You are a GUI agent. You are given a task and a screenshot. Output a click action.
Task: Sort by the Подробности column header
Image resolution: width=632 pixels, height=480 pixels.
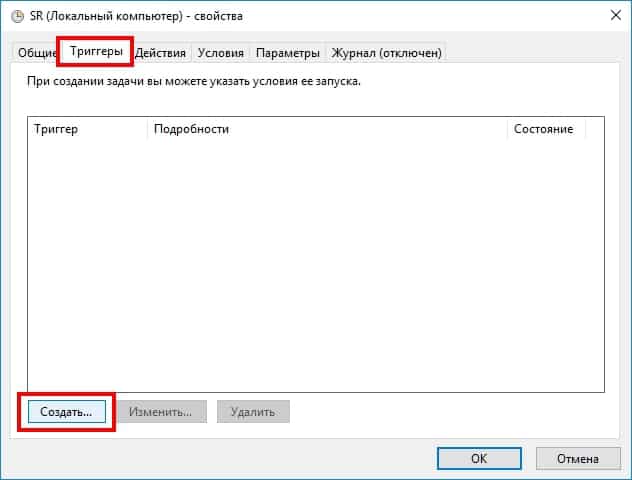327,129
